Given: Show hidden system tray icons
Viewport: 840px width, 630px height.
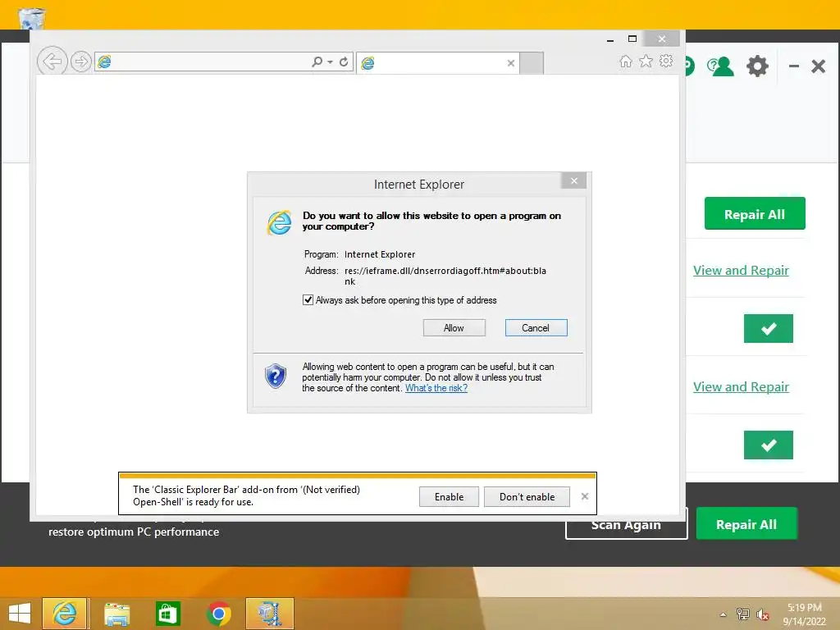Looking at the screenshot, I should 723,614.
